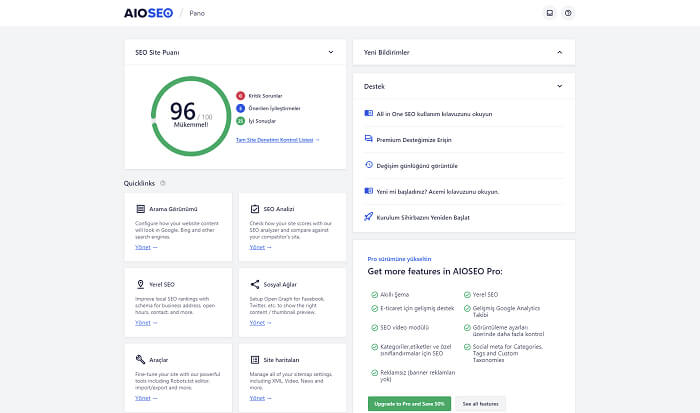Click the Pano breadcrumb text
700x413 pixels.
(197, 13)
